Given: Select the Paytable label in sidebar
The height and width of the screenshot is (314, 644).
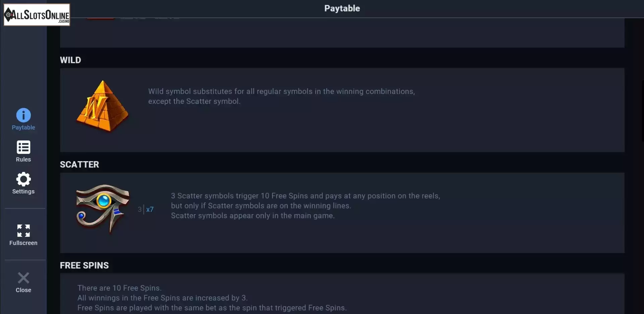Looking at the screenshot, I should click(x=23, y=127).
